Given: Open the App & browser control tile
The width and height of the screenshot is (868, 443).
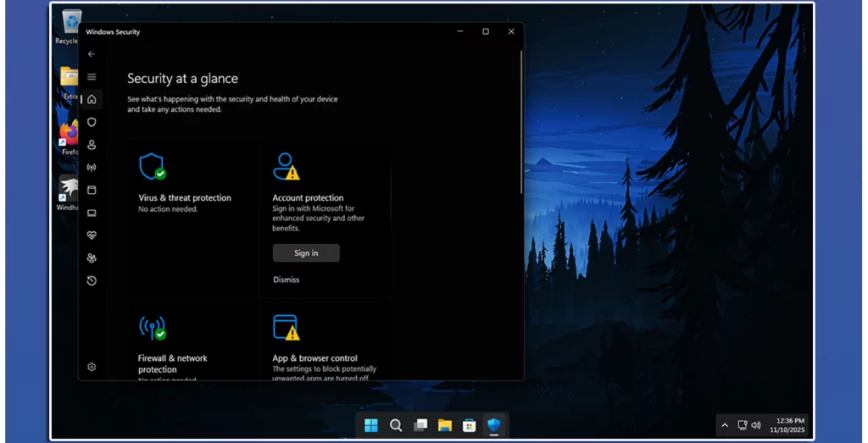Looking at the screenshot, I should point(314,358).
